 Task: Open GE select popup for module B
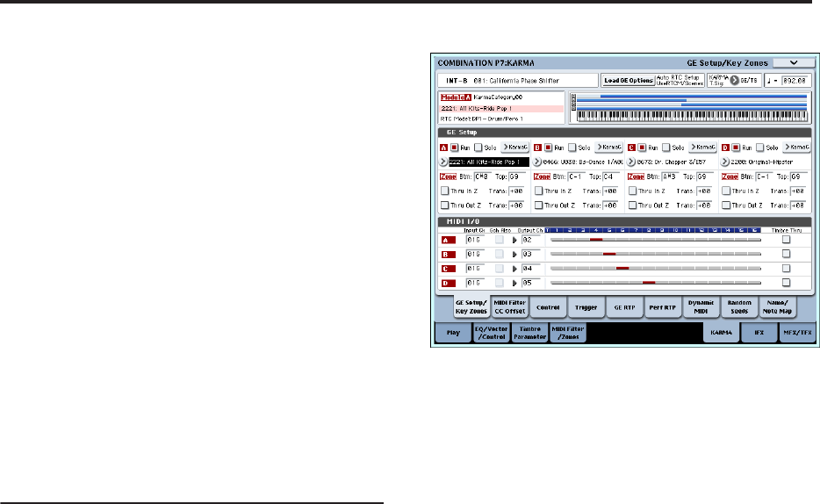(537, 162)
